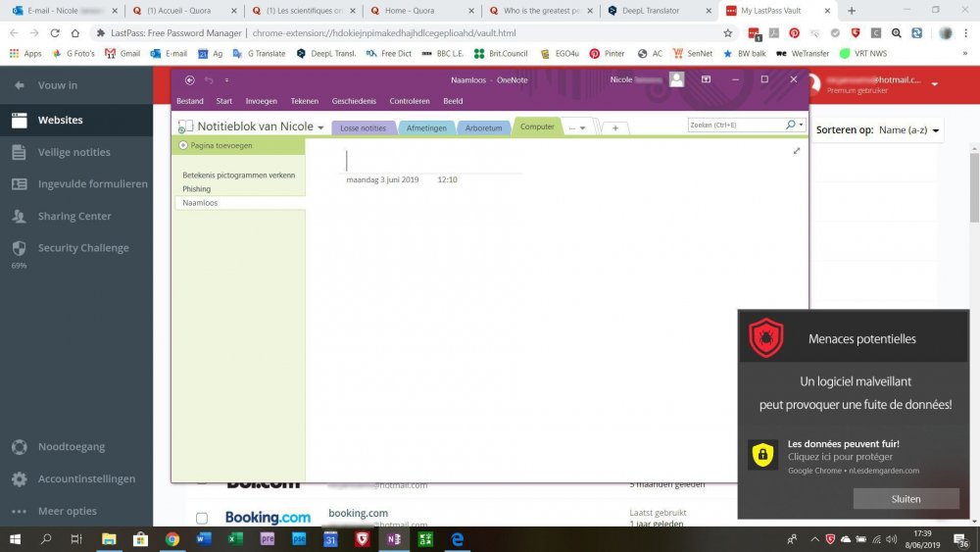Open the Sorteren op Name dropdown
980x552 pixels.
pyautogui.click(x=908, y=130)
